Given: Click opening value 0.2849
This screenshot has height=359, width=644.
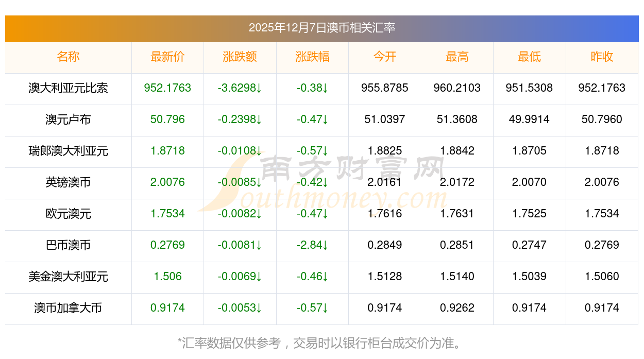Looking at the screenshot, I should pyautogui.click(x=385, y=245).
